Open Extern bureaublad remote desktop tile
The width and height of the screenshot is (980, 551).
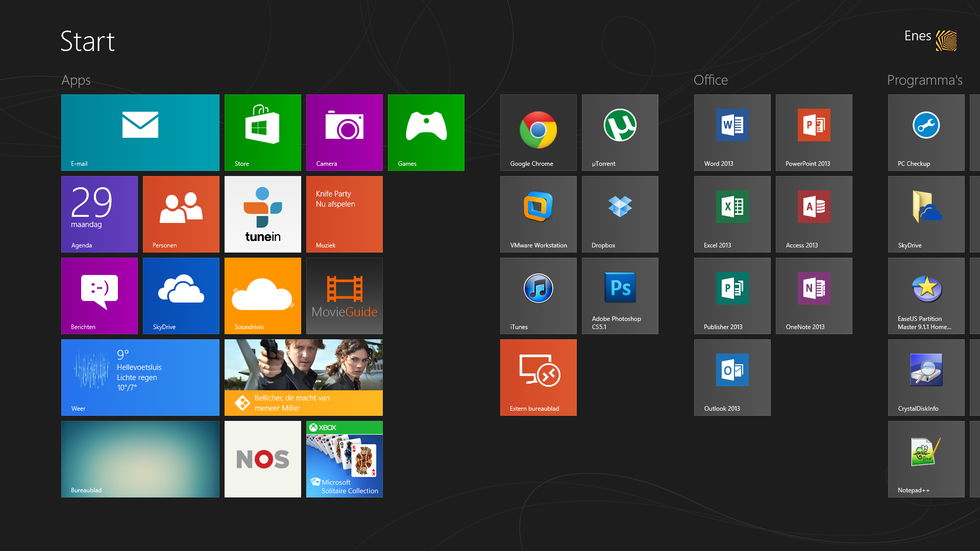point(538,377)
